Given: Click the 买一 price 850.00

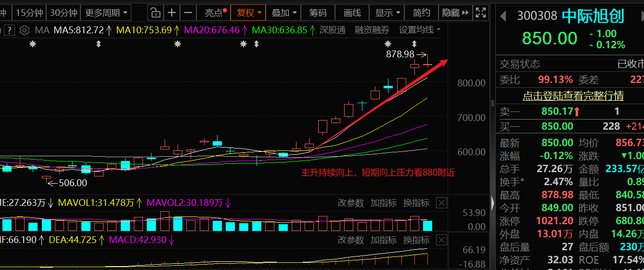Looking at the screenshot, I should pos(557,126).
